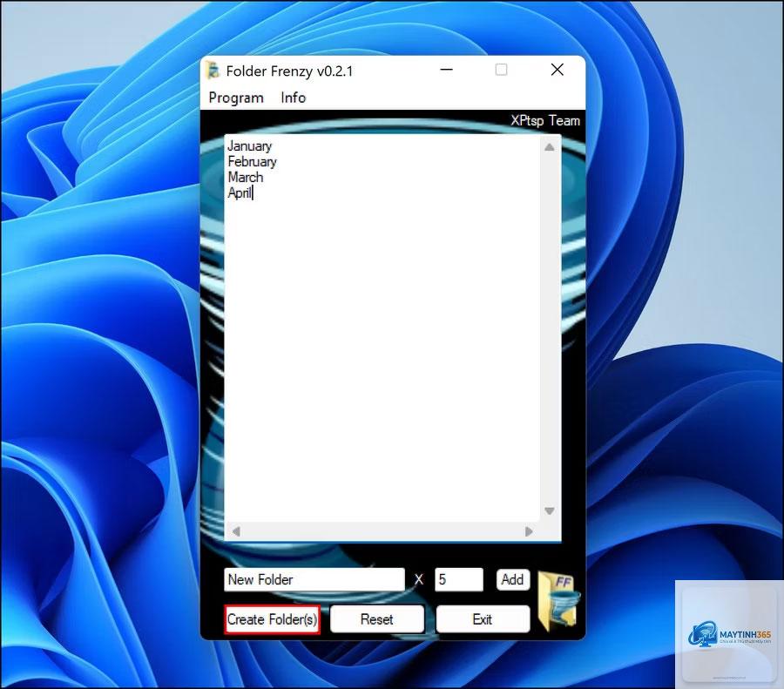
Task: Click the March line in the list
Action: pos(245,177)
